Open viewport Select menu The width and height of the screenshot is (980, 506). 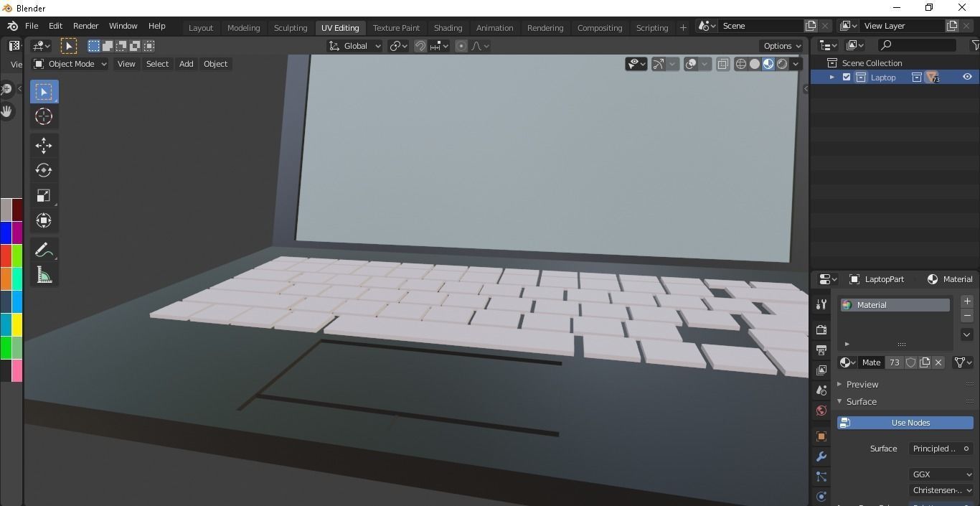point(157,64)
